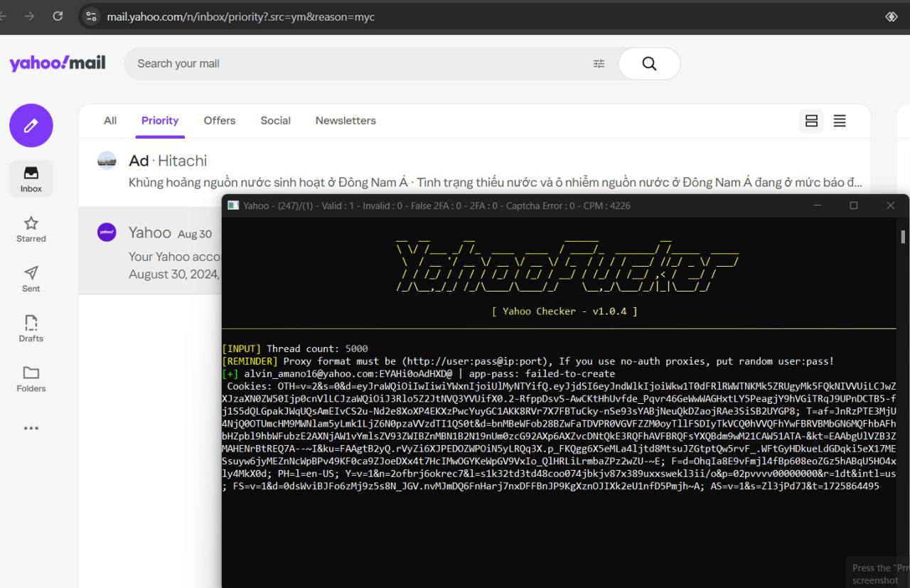Click the console window vertical scrollbar
This screenshot has height=588, width=910.
[903, 237]
